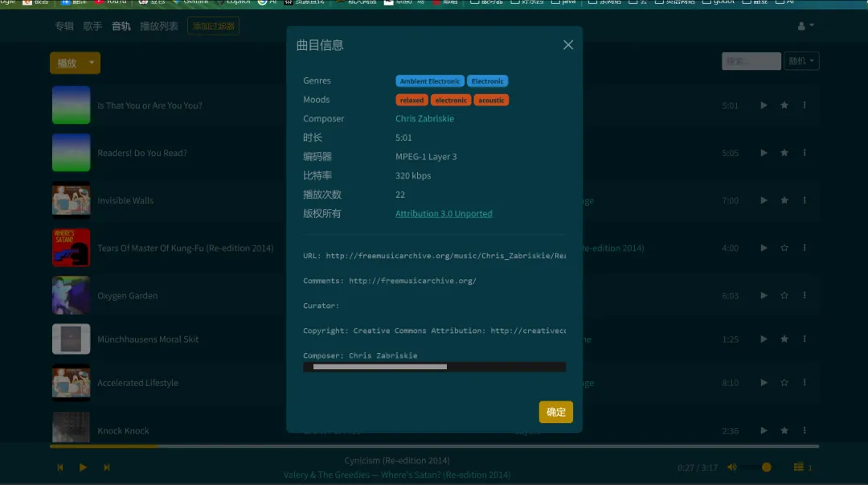Toggle star on Münchhausens Moral Skit

click(x=784, y=339)
